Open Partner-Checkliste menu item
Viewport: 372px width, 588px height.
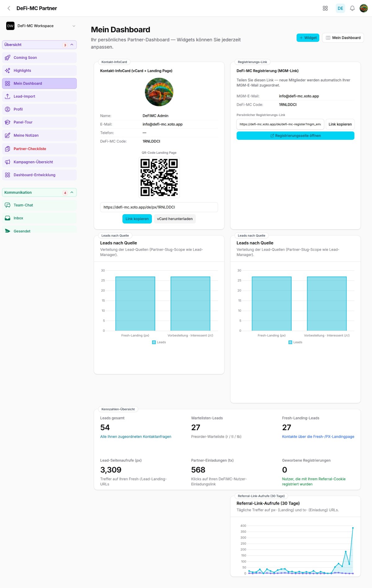pos(39,149)
